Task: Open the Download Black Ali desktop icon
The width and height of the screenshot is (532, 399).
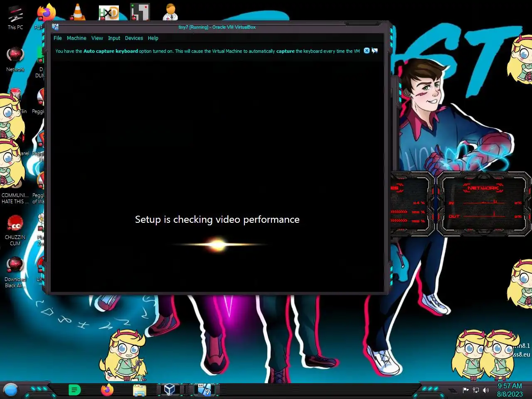Action: pyautogui.click(x=15, y=272)
